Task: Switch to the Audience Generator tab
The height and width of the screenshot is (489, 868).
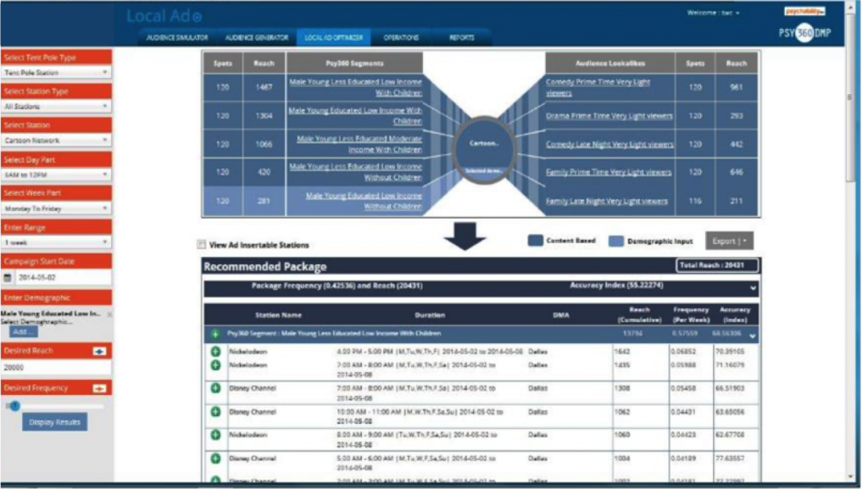Action: [x=257, y=37]
